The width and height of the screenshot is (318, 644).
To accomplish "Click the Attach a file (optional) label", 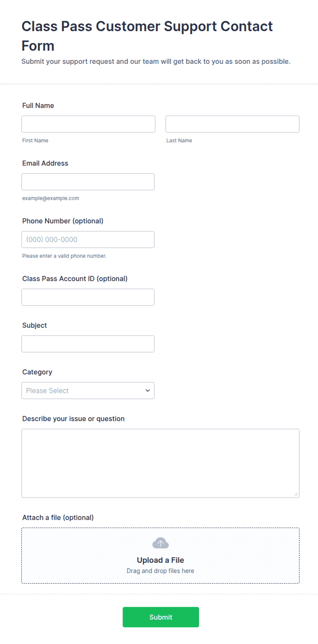I will [x=58, y=517].
